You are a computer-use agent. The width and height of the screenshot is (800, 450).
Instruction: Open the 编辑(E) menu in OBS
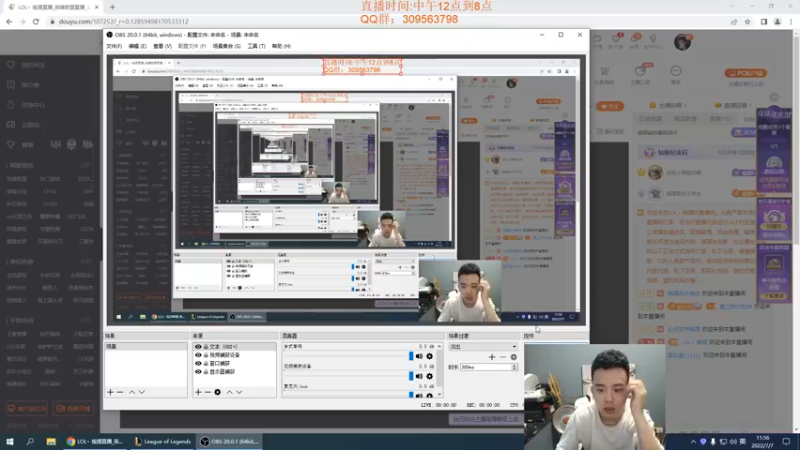click(137, 46)
